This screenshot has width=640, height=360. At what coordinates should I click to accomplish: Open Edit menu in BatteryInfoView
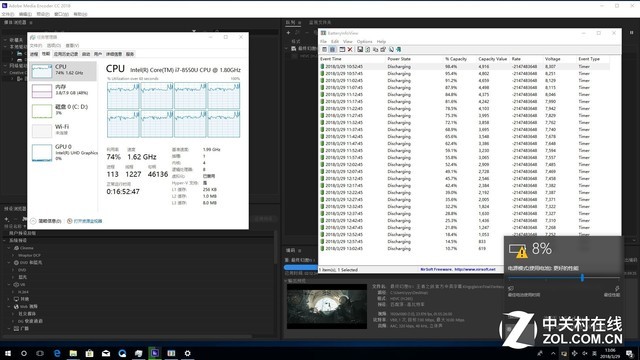[x=335, y=41]
